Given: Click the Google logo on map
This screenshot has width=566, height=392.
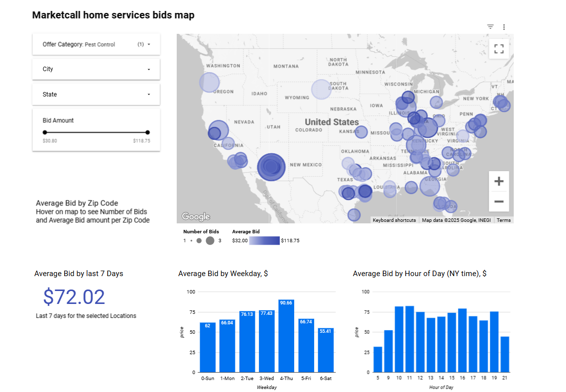Looking at the screenshot, I should [x=196, y=216].
